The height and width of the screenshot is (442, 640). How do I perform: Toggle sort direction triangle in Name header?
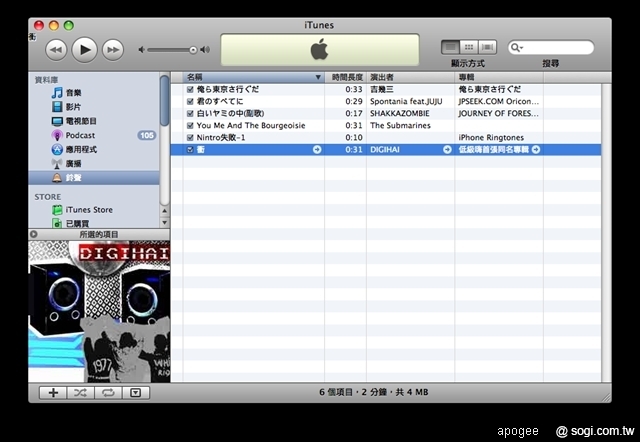[x=318, y=77]
